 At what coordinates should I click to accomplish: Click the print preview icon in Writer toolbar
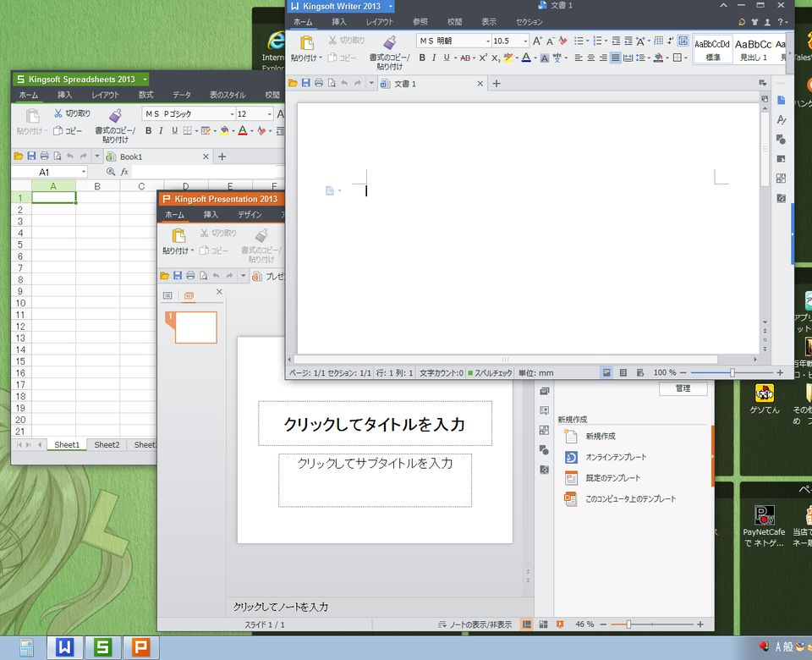click(332, 83)
